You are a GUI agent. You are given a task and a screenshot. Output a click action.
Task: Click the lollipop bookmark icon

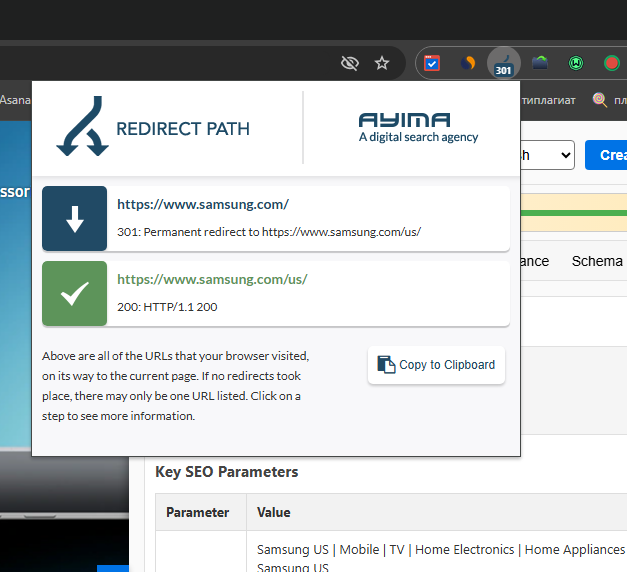[x=599, y=100]
